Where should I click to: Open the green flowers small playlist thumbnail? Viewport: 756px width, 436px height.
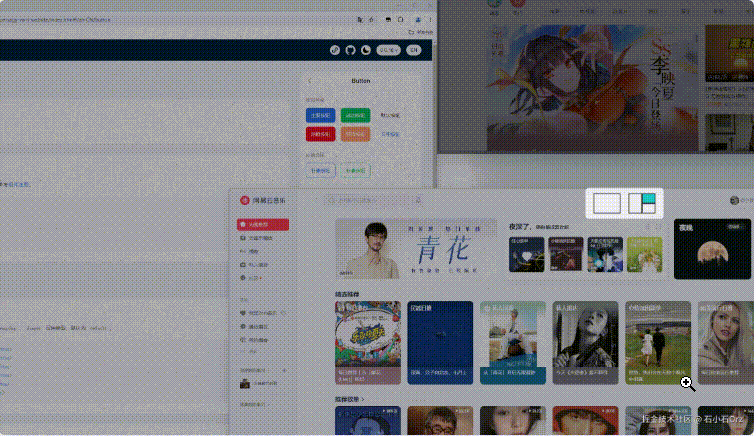pos(645,255)
